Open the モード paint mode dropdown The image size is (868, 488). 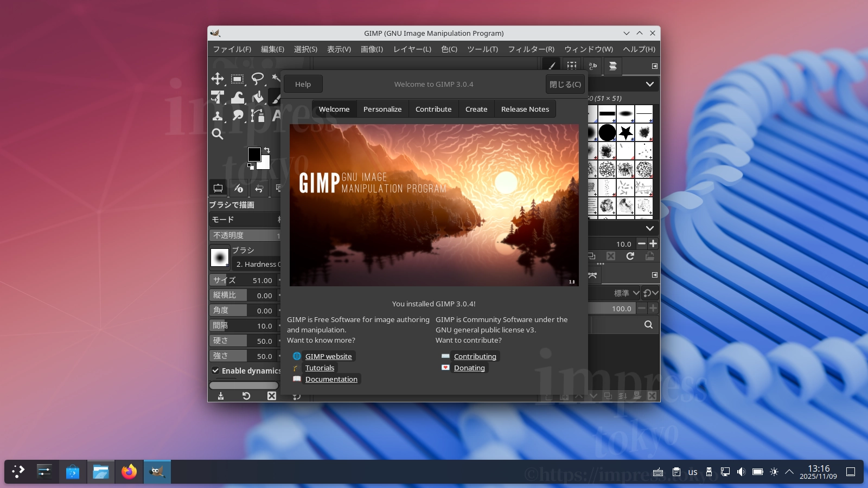point(245,220)
